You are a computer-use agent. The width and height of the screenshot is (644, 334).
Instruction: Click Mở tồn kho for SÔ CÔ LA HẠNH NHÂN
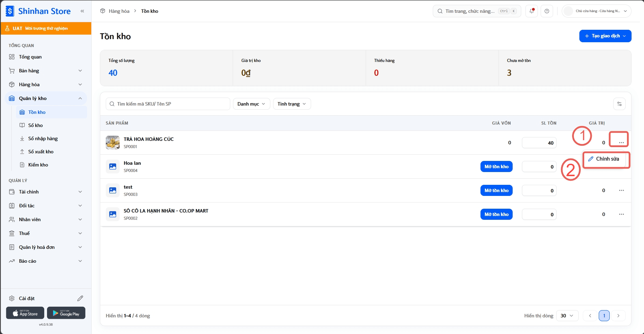(496, 214)
